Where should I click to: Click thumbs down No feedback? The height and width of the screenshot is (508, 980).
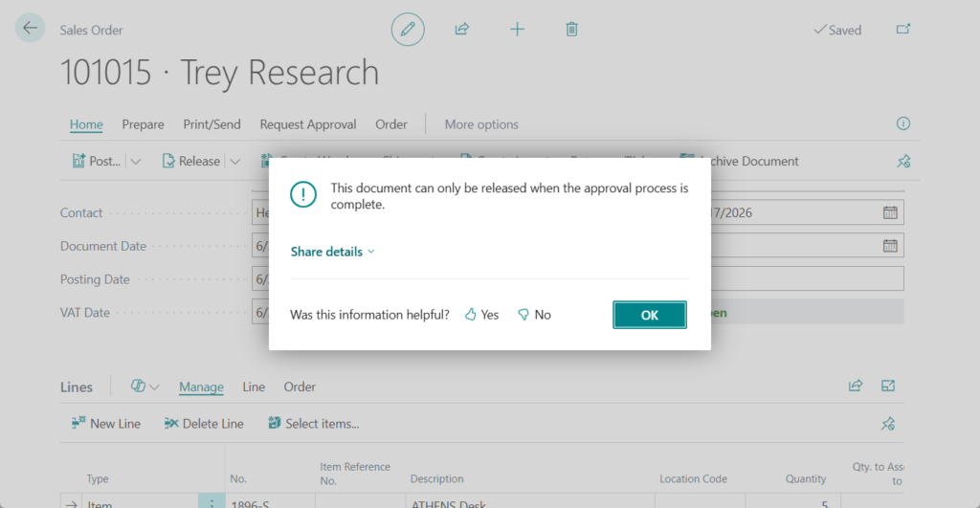tap(534, 315)
